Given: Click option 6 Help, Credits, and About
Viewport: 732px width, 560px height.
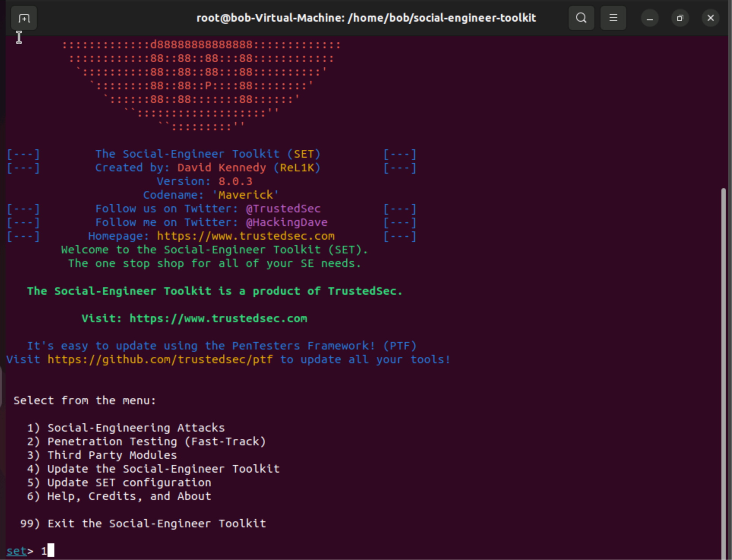Looking at the screenshot, I should tap(119, 496).
